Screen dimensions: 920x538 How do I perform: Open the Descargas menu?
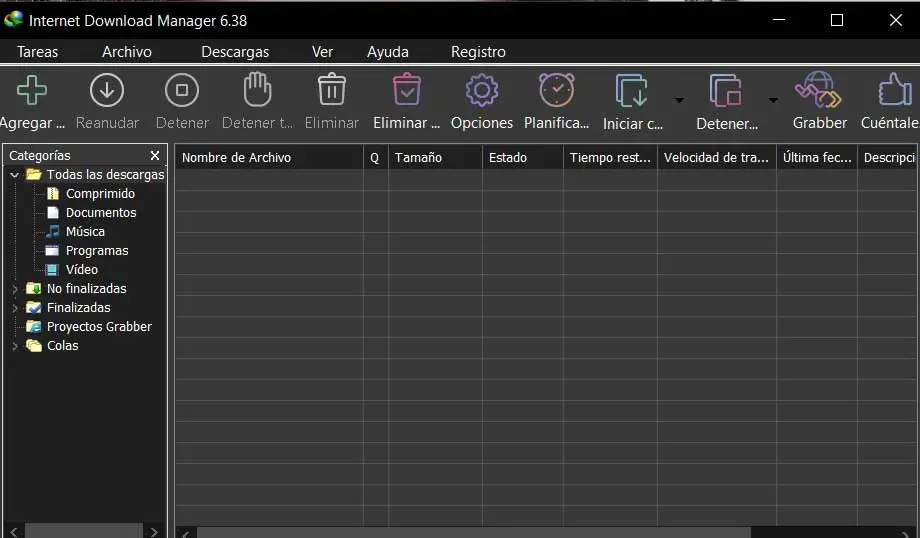(x=235, y=52)
